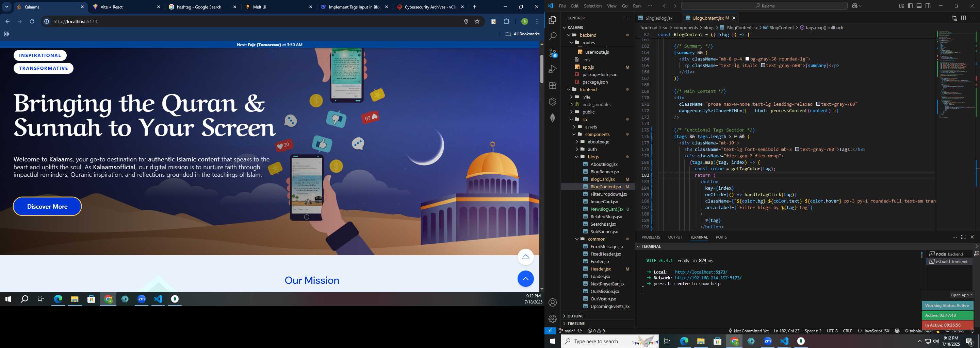The height and width of the screenshot is (348, 980).
Task: Go back in VS Code navigation history
Action: pyautogui.click(x=665, y=6)
